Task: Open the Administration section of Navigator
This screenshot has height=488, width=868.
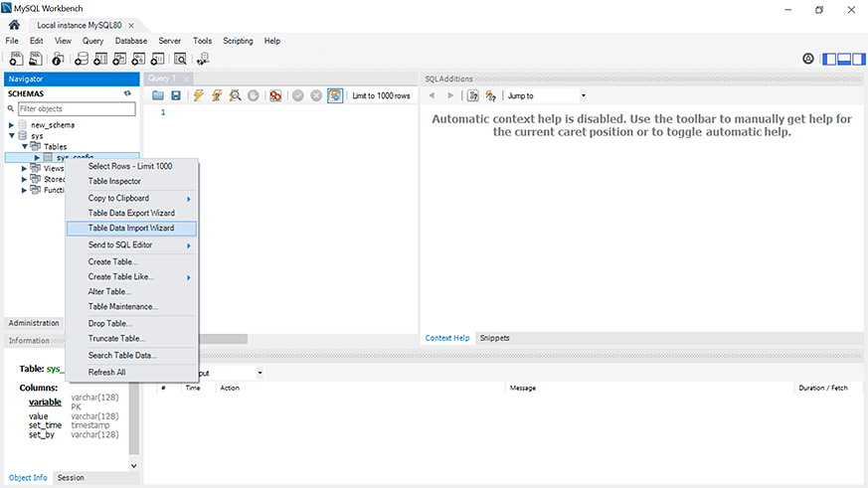Action: click(34, 323)
